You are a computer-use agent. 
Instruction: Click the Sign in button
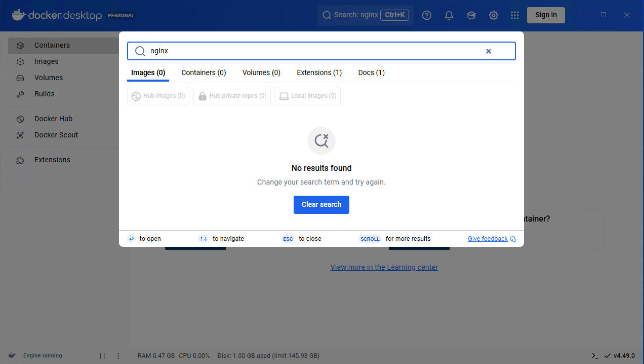click(x=546, y=15)
